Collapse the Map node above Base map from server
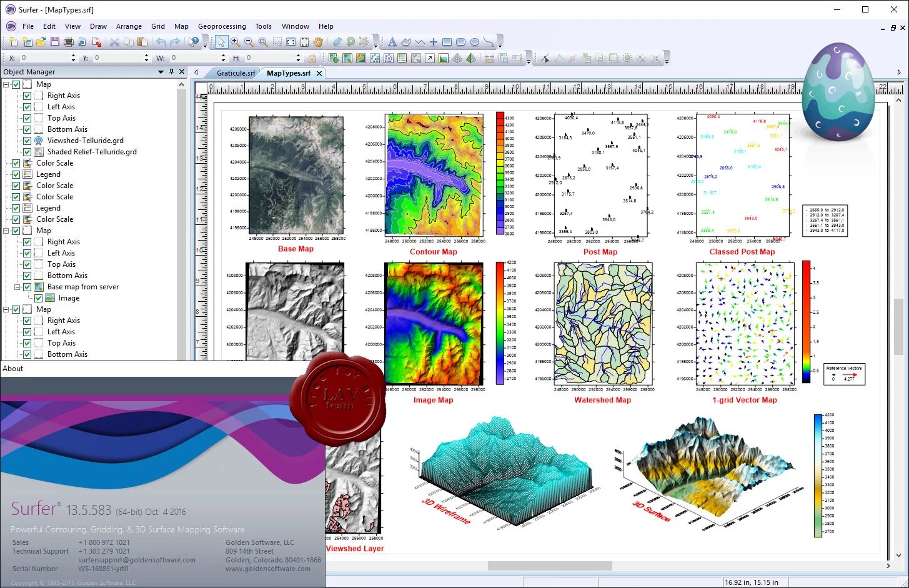 coord(6,231)
